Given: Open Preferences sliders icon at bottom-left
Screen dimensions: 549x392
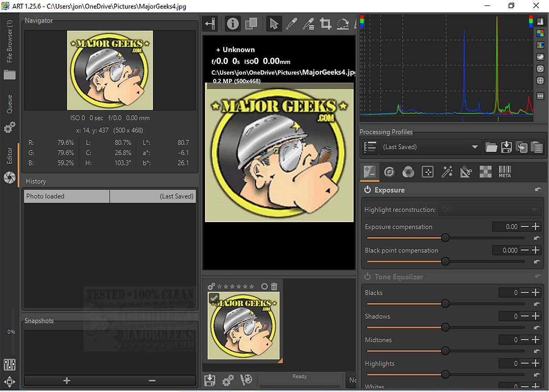Looking at the screenshot, I should click(10, 365).
